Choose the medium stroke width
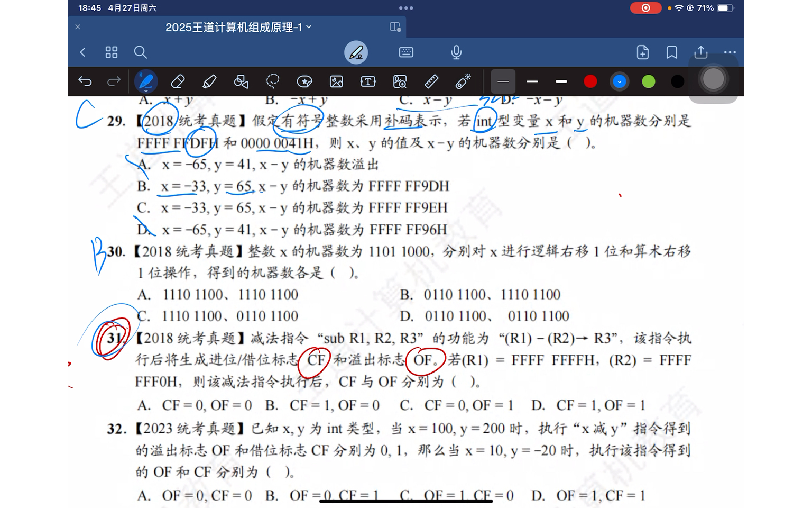Image resolution: width=812 pixels, height=508 pixels. [x=532, y=81]
